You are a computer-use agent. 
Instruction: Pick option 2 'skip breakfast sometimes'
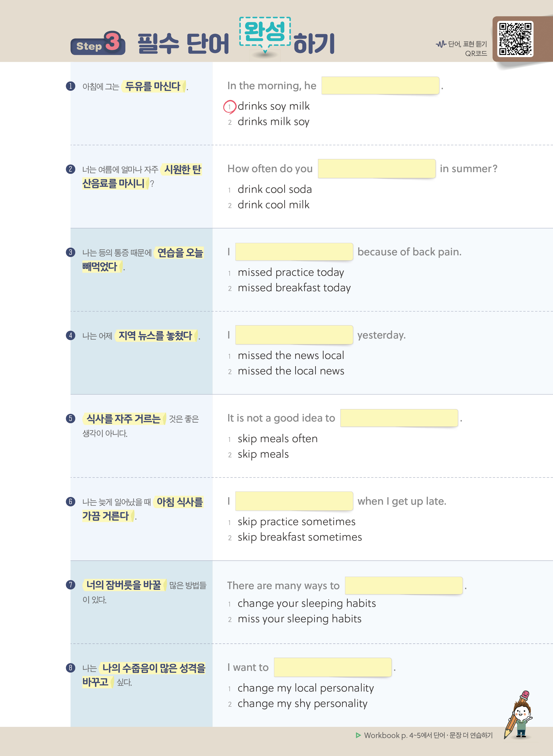point(299,537)
